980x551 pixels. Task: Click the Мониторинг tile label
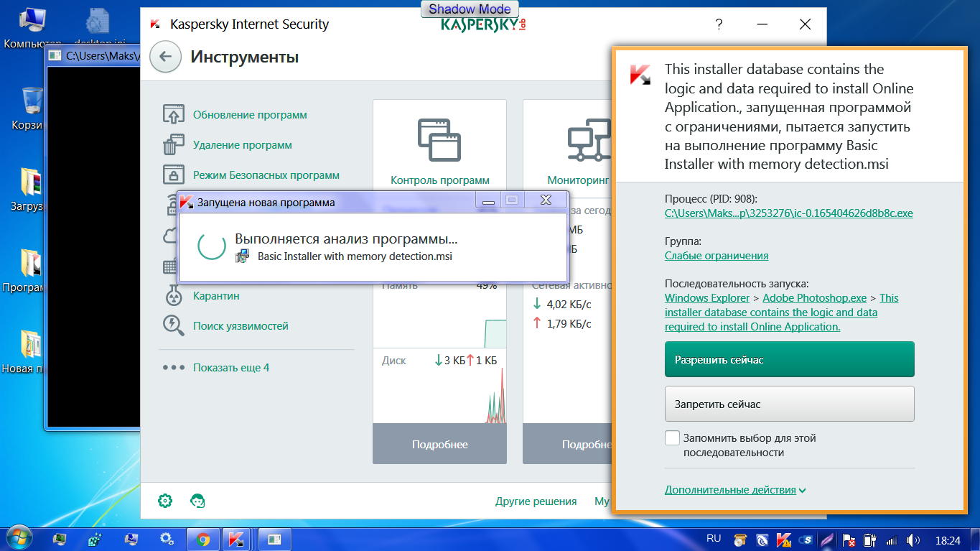tap(579, 180)
